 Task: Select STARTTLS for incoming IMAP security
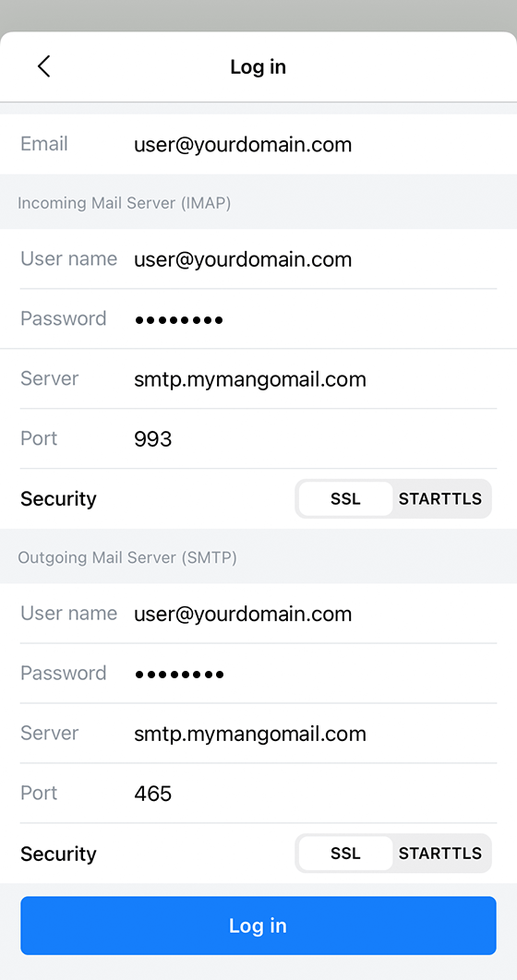(440, 498)
